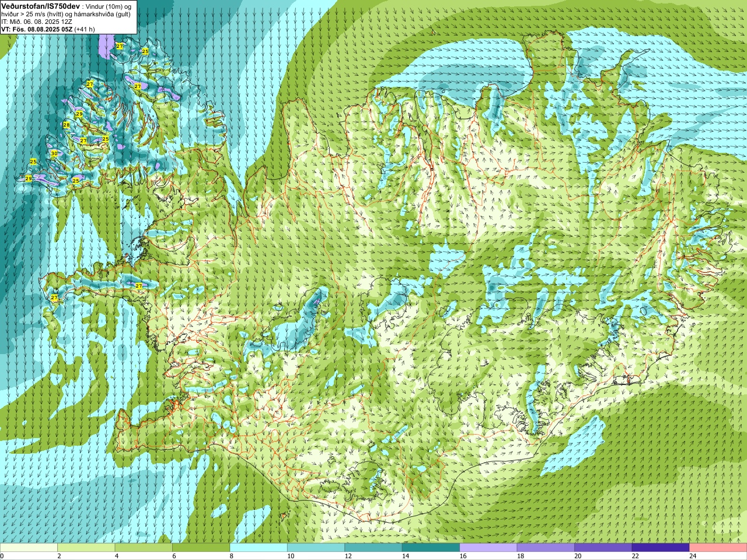Viewport: 747px width, 560px height.
Task: Click the legend scale number 6
Action: (174, 556)
